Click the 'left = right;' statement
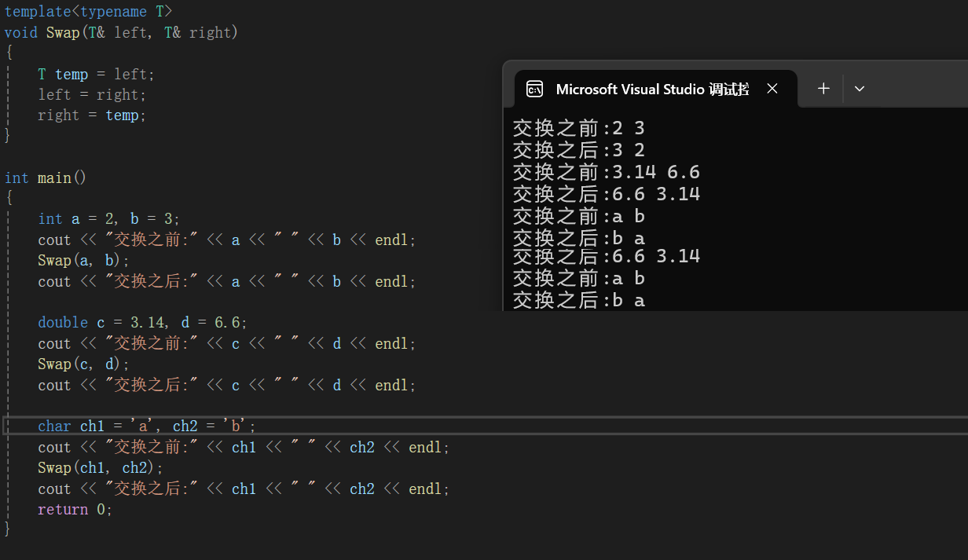The image size is (968, 560). point(92,94)
